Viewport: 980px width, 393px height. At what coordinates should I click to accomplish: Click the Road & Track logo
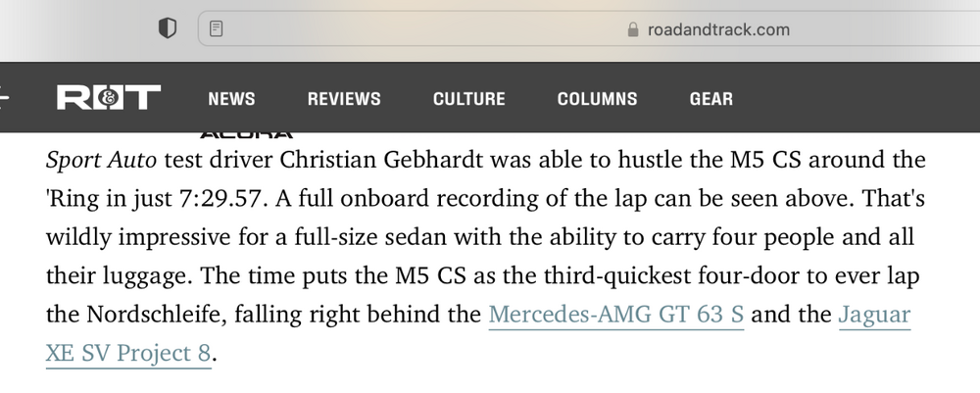coord(109,98)
